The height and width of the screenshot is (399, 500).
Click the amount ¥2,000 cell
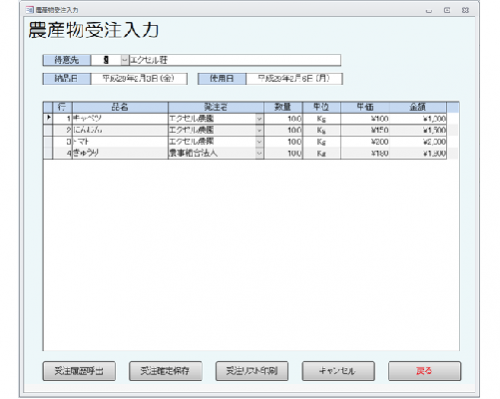coord(418,142)
